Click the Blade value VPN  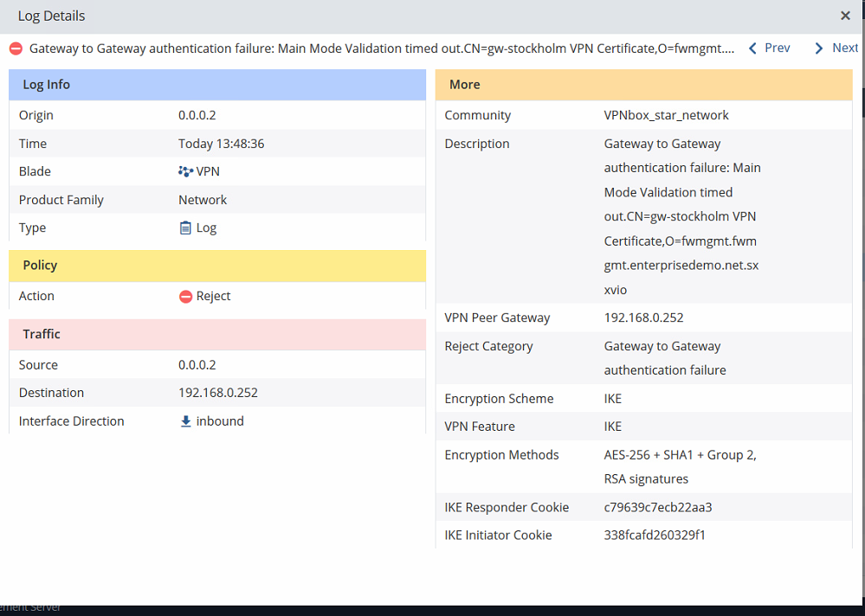[208, 171]
